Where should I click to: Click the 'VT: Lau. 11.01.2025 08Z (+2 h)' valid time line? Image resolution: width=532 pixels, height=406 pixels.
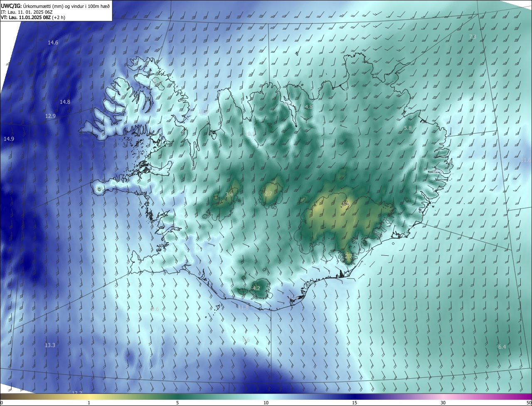click(x=33, y=17)
